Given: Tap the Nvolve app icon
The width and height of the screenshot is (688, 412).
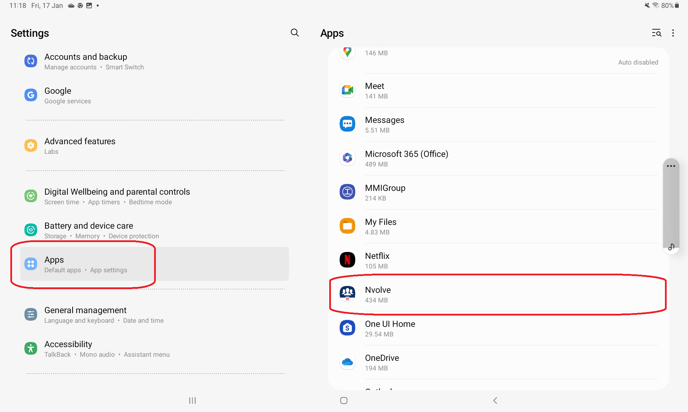Looking at the screenshot, I should [348, 294].
